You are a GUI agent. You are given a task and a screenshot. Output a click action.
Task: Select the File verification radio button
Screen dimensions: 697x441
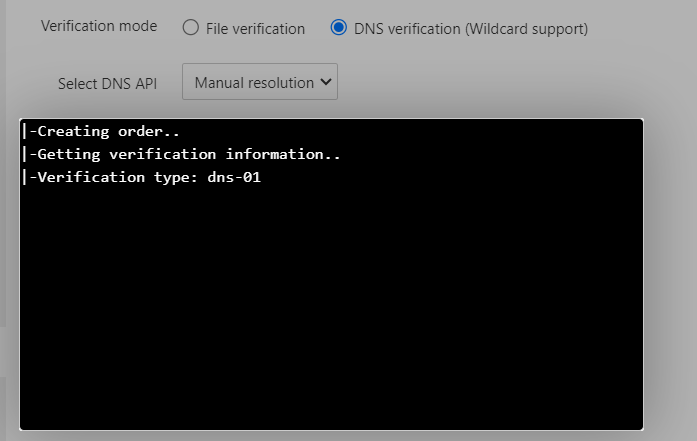(x=191, y=28)
